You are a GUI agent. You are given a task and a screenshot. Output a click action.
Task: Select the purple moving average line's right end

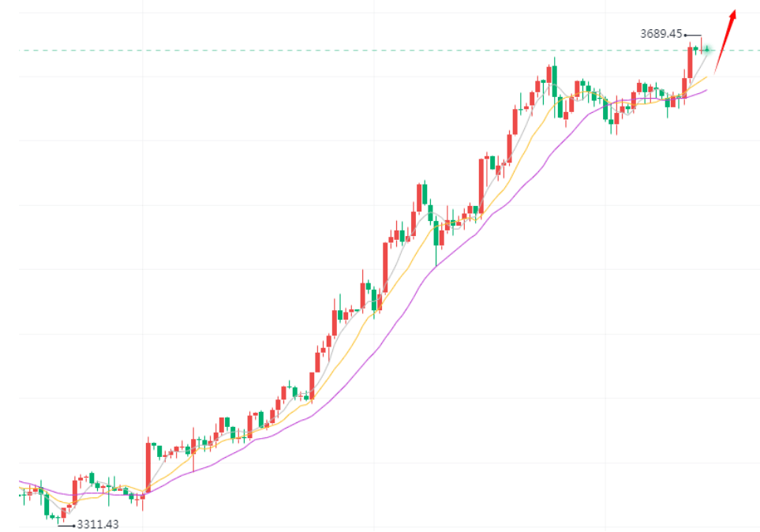coord(706,90)
